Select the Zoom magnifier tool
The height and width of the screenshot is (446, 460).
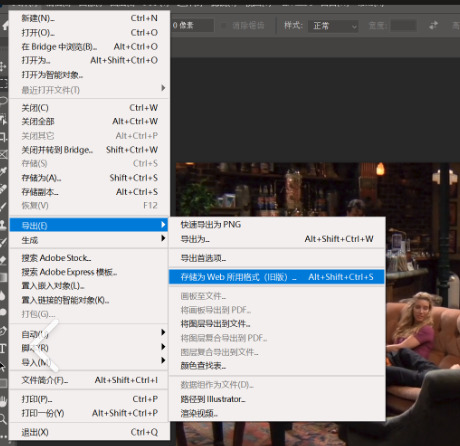3,419
